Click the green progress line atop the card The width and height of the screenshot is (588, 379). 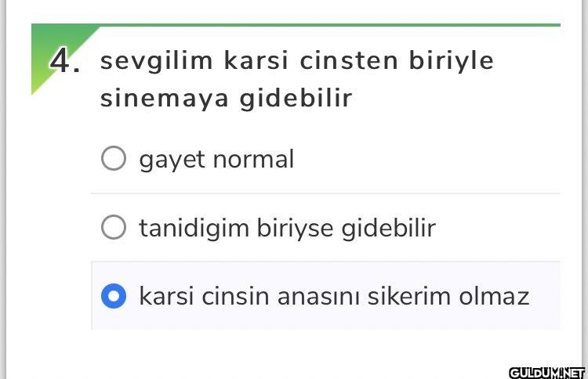(329, 25)
